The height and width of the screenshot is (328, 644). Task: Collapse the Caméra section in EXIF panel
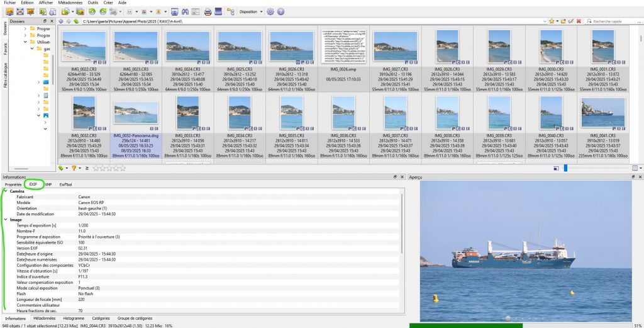point(4,191)
